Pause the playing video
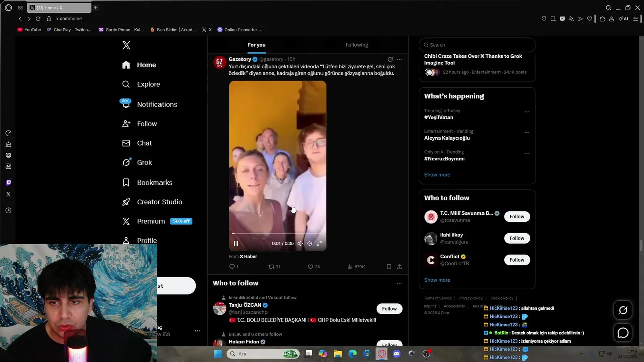This screenshot has height=362, width=644. (236, 244)
